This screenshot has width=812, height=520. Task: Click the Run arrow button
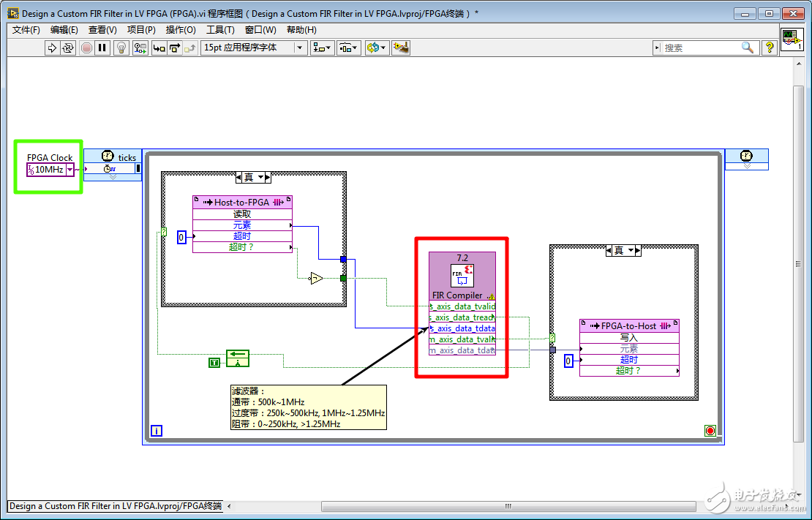point(52,48)
